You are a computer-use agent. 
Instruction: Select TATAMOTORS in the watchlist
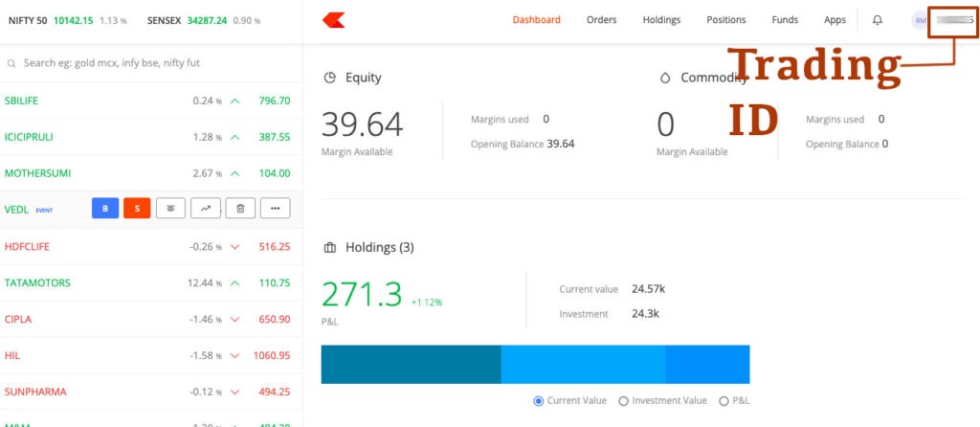[37, 283]
